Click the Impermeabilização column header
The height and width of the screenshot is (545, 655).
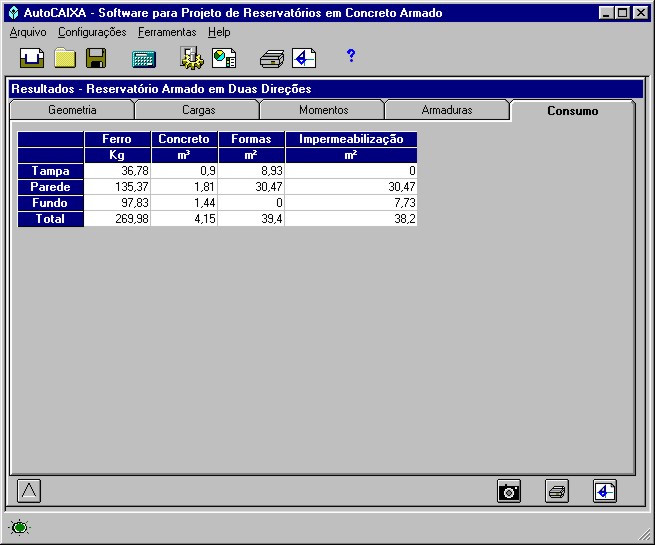351,139
